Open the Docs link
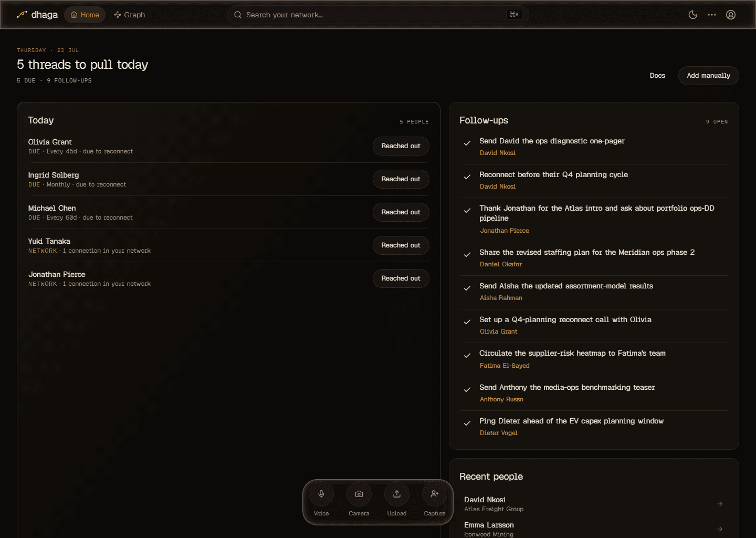756x538 pixels. point(657,76)
